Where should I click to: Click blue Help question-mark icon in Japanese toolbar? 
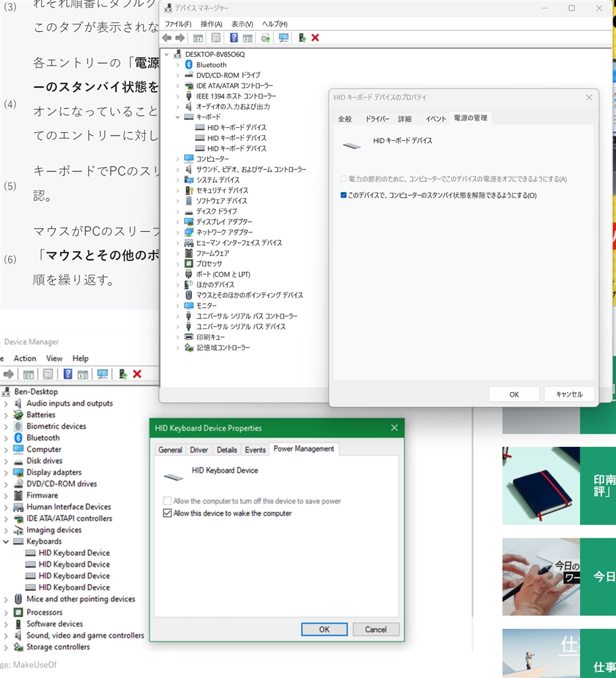pos(234,38)
